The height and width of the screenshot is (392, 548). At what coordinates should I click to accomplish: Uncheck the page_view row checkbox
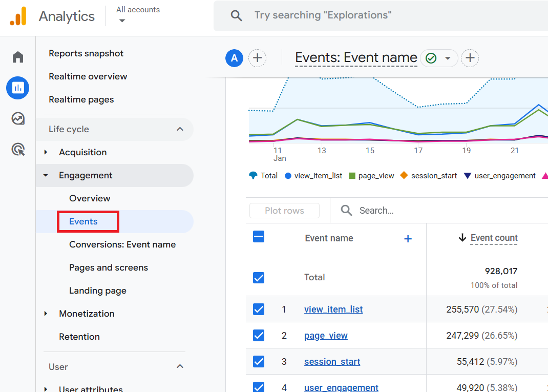click(x=259, y=336)
